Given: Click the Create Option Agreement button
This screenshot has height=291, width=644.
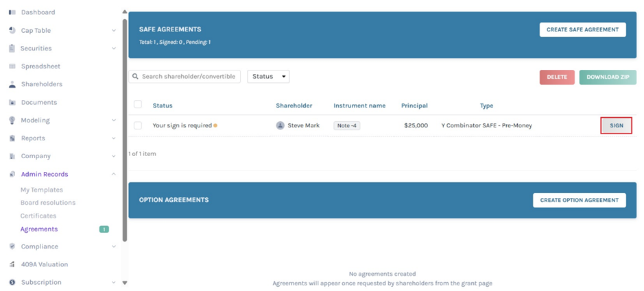Looking at the screenshot, I should [x=579, y=200].
